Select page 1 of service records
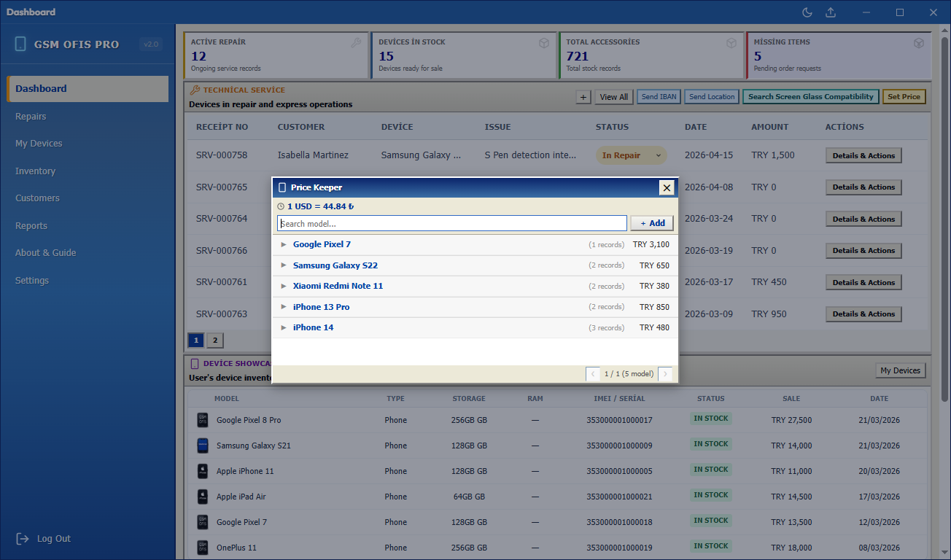The width and height of the screenshot is (951, 560). click(x=196, y=341)
